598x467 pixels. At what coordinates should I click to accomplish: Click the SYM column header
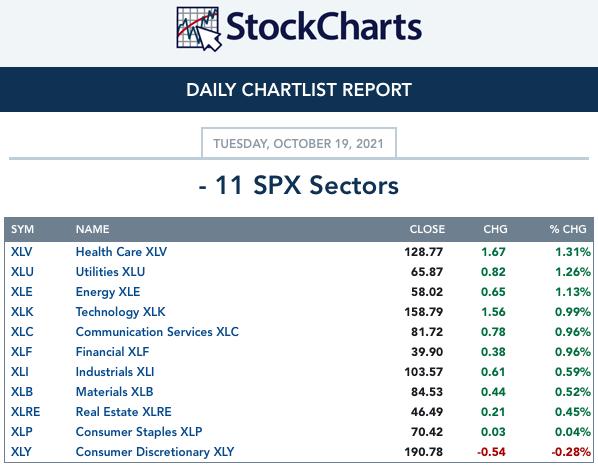23,229
